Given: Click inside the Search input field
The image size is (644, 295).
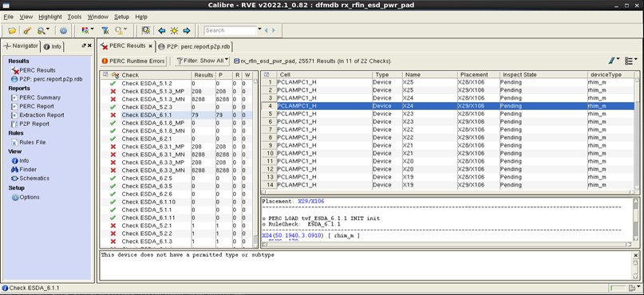Looking at the screenshot, I should point(231,30).
